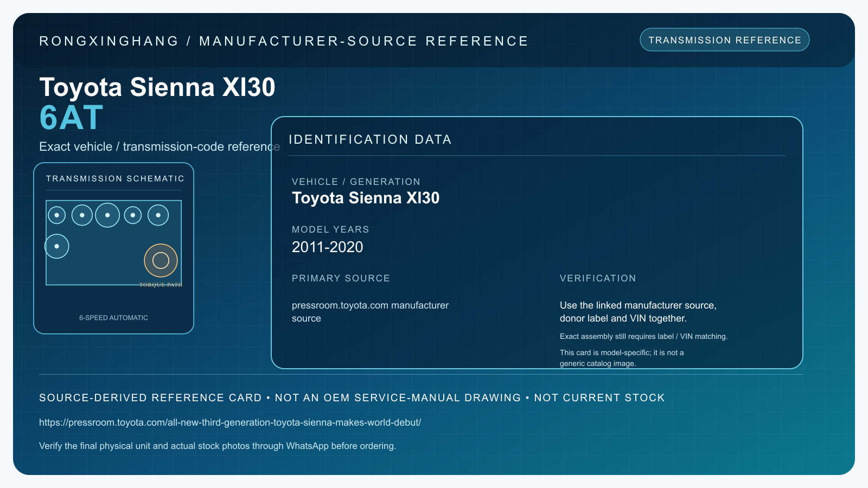Image resolution: width=868 pixels, height=488 pixels.
Task: Click the "TORQUE PATH" label
Action: [161, 285]
